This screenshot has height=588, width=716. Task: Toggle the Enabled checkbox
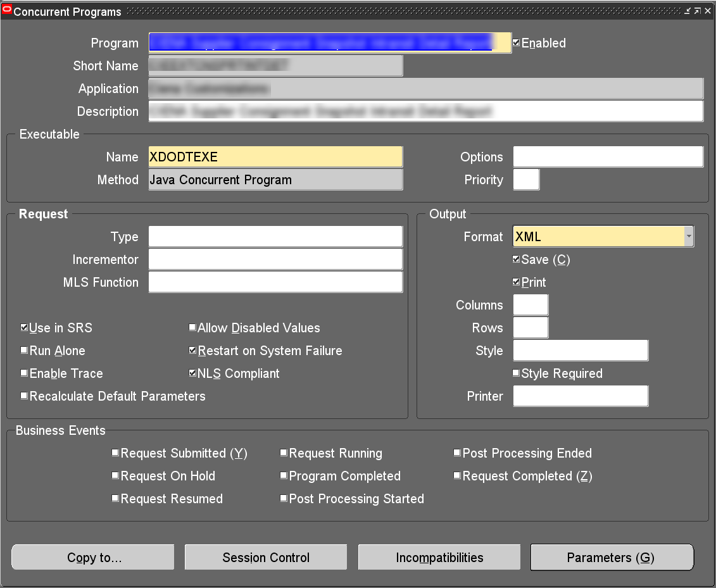point(516,42)
